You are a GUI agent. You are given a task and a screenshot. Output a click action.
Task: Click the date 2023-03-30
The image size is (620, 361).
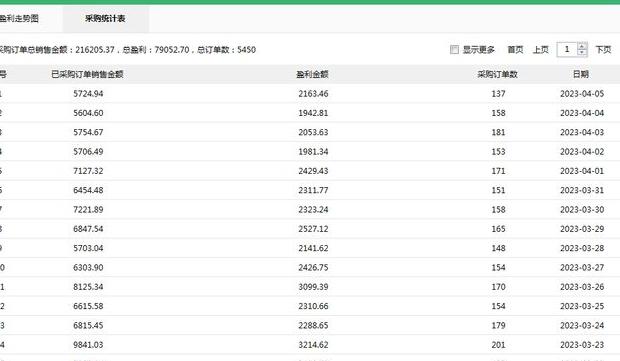point(582,210)
